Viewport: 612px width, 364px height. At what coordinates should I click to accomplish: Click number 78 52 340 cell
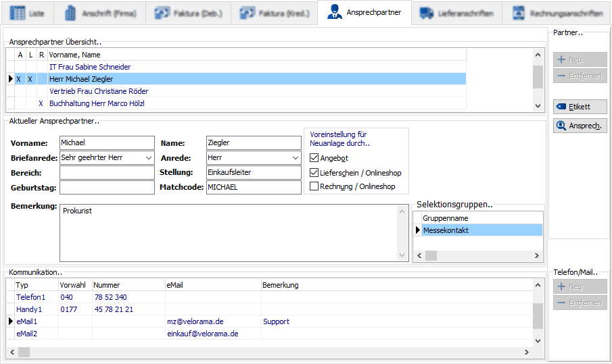tap(128, 297)
